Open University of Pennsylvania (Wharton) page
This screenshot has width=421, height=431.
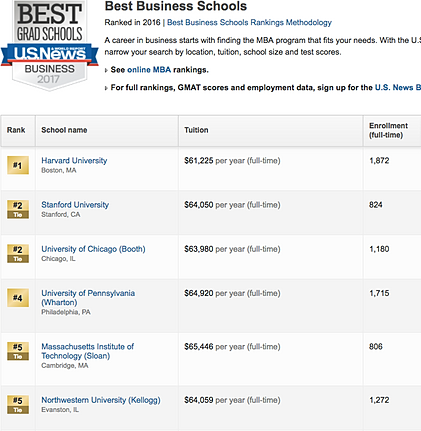[x=88, y=298]
